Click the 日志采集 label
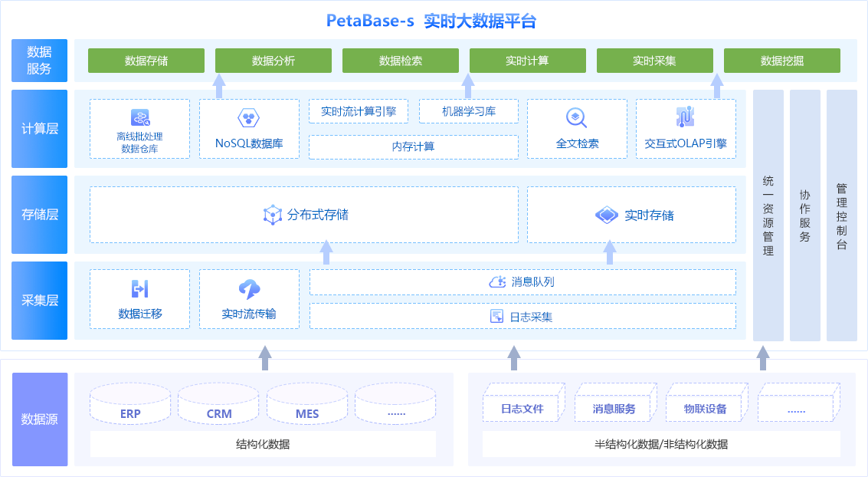The image size is (868, 477). click(531, 317)
